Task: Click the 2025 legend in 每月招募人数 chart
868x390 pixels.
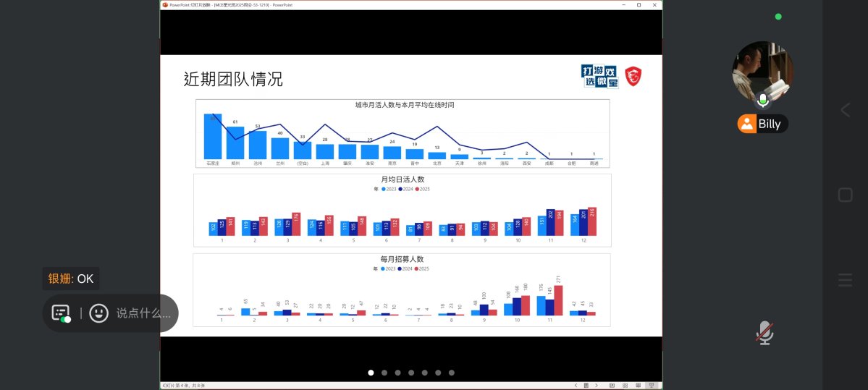Action: tap(422, 269)
